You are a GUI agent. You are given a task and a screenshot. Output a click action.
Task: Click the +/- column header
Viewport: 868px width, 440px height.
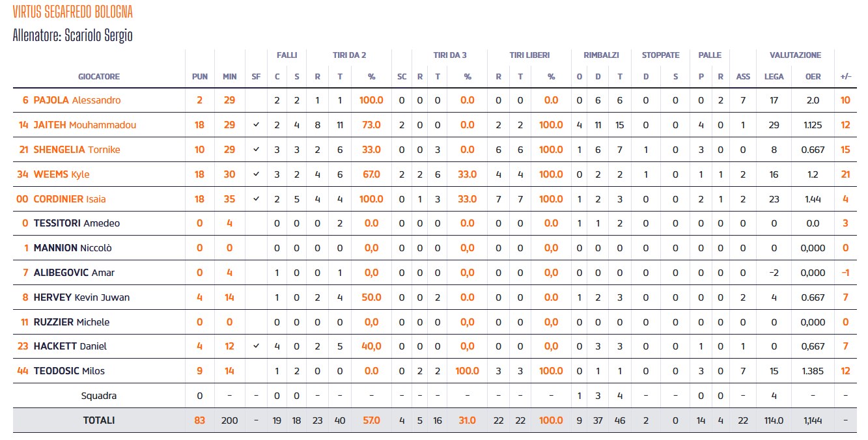coord(846,77)
